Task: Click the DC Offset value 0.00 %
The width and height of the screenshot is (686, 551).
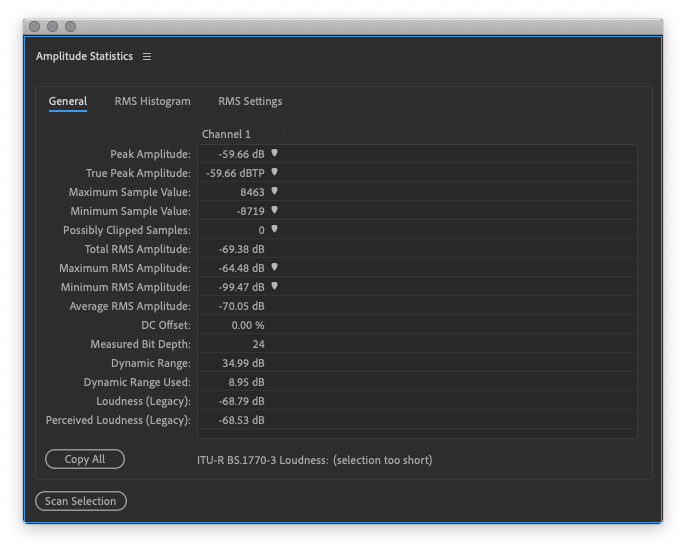Action: (247, 325)
